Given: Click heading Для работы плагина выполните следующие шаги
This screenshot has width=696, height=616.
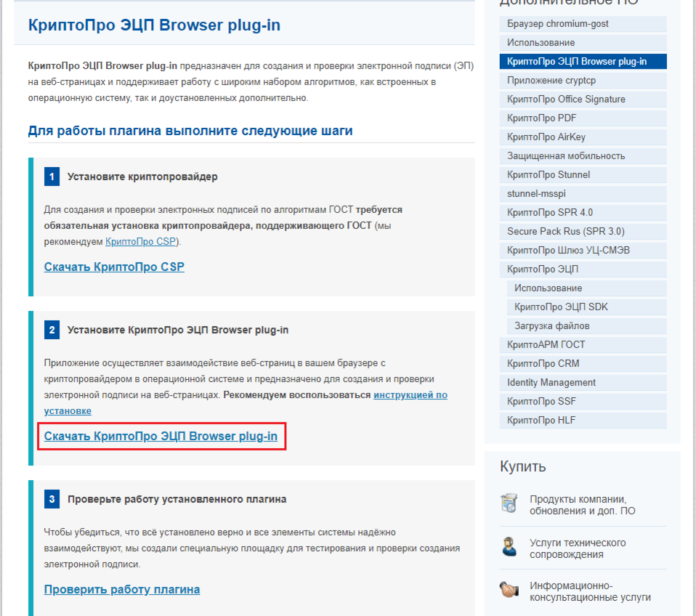Looking at the screenshot, I should point(190,131).
